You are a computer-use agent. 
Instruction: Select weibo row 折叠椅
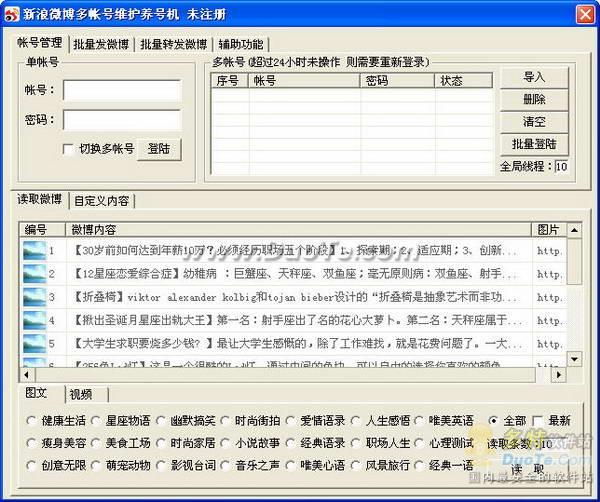click(x=293, y=297)
